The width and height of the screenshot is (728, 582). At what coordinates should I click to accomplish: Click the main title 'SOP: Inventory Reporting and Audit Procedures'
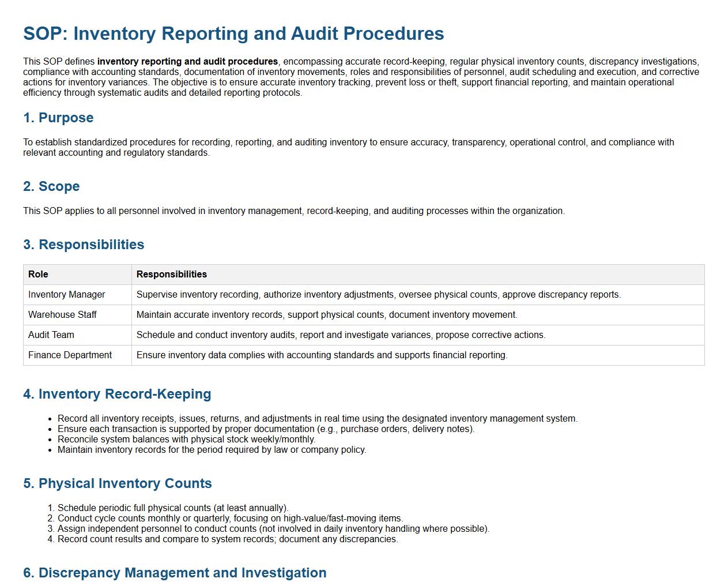[233, 33]
